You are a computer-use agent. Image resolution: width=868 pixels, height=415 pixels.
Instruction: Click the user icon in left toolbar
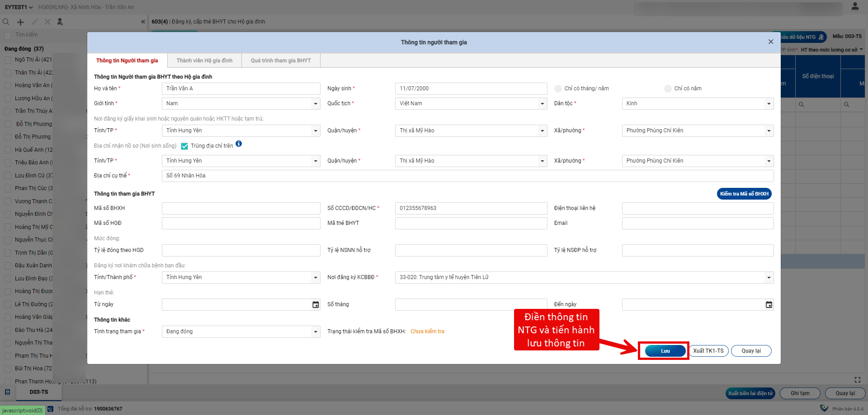pos(60,22)
